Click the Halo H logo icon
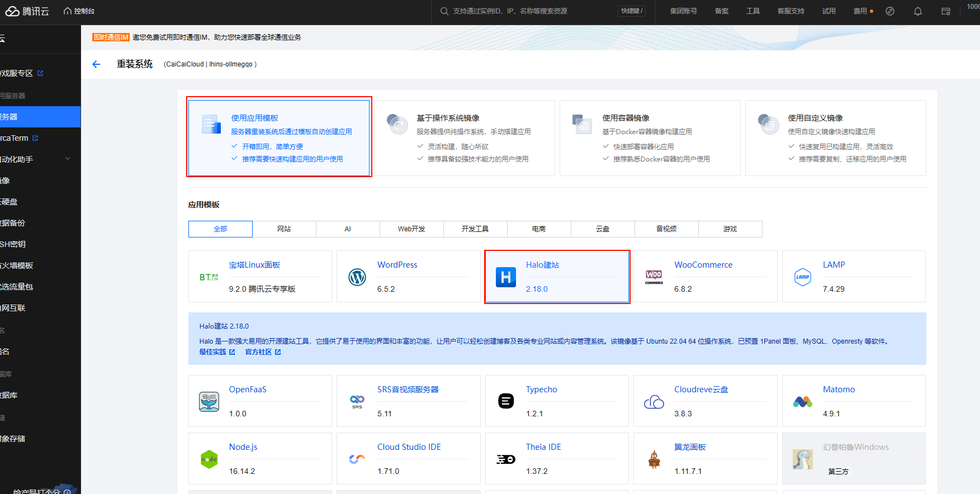This screenshot has height=494, width=980. [x=506, y=277]
